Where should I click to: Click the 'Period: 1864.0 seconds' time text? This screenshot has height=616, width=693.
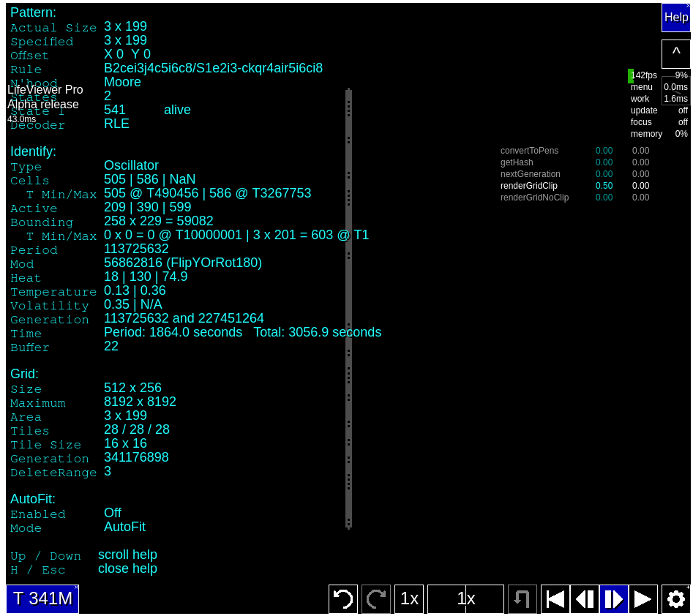[x=173, y=332]
